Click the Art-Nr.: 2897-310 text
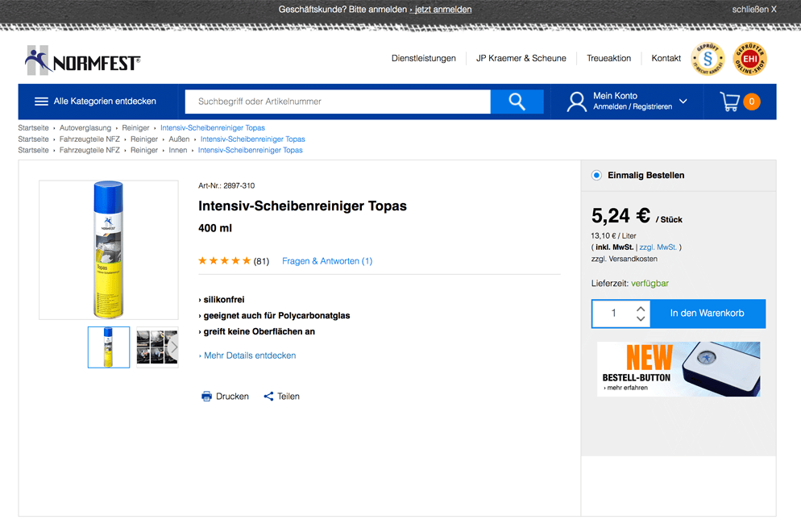The height and width of the screenshot is (532, 801). pyautogui.click(x=226, y=185)
